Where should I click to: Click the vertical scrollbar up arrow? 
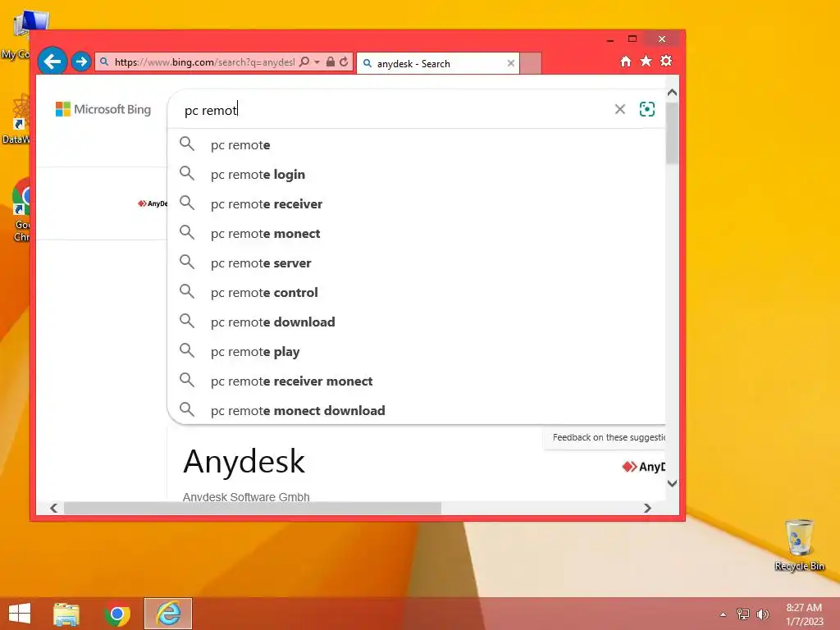[x=673, y=93]
